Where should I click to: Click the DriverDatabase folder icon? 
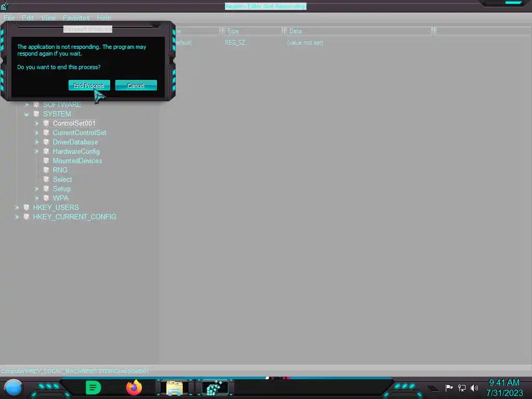coord(46,142)
